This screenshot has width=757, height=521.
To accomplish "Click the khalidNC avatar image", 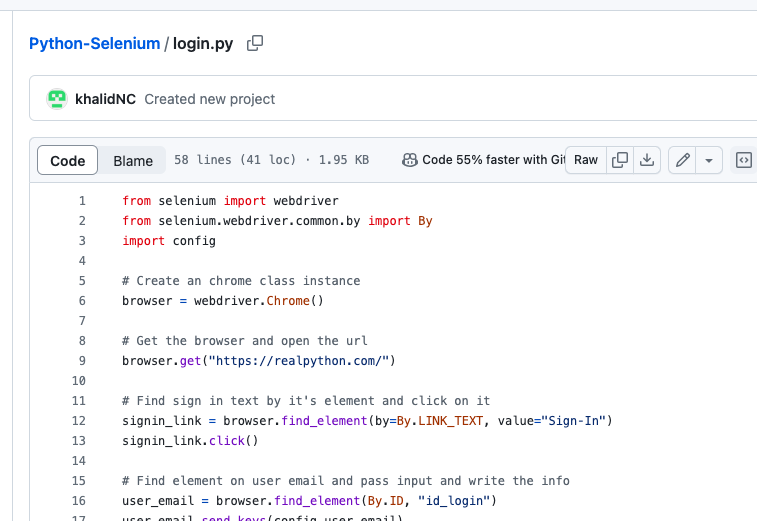I will [57, 99].
